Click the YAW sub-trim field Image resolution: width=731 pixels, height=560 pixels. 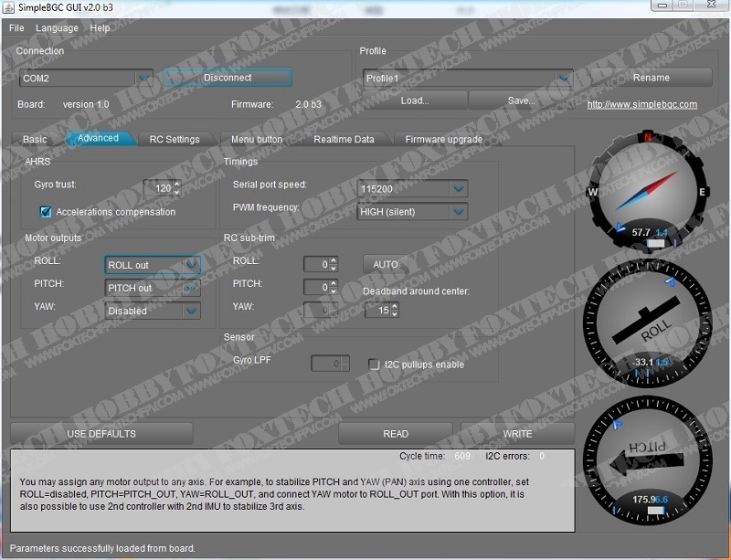(321, 310)
